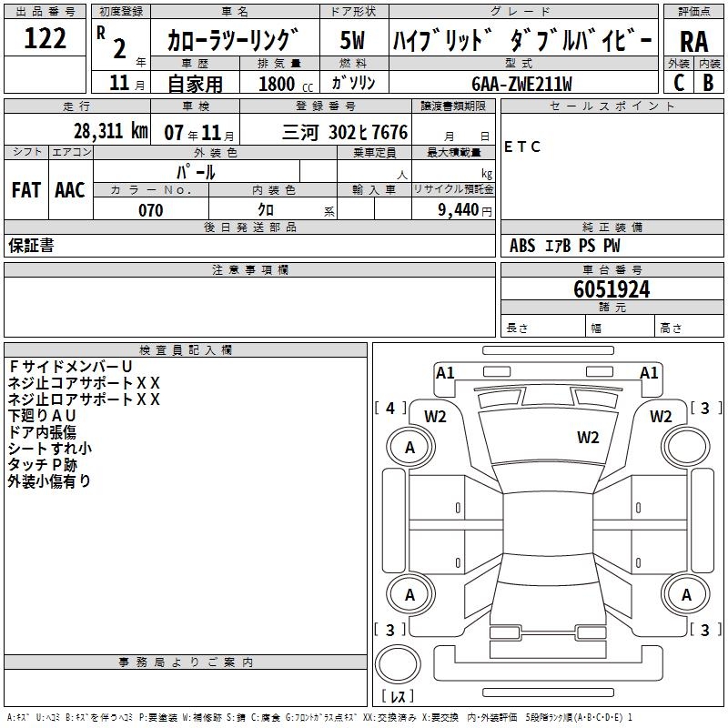
Task: Click the "乗車定員" header
Action: click(x=374, y=152)
